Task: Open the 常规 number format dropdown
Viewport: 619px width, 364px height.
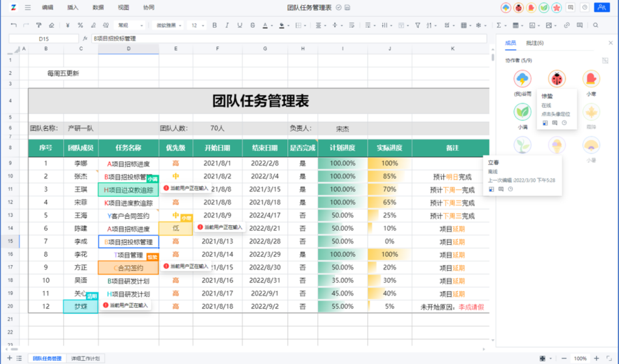Action: pyautogui.click(x=130, y=25)
